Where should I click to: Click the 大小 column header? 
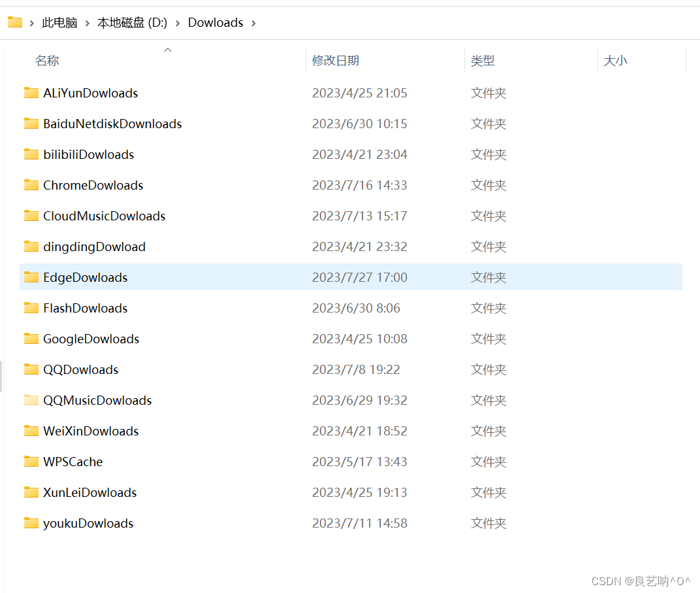[x=615, y=60]
